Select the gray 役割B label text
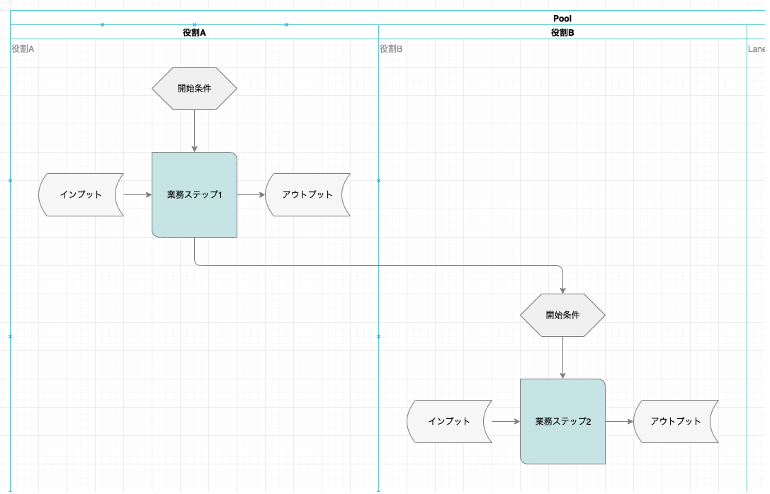This screenshot has height=494, width=770. click(x=391, y=49)
